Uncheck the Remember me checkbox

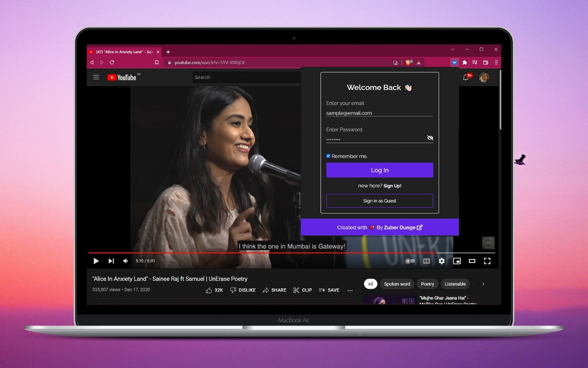click(328, 156)
